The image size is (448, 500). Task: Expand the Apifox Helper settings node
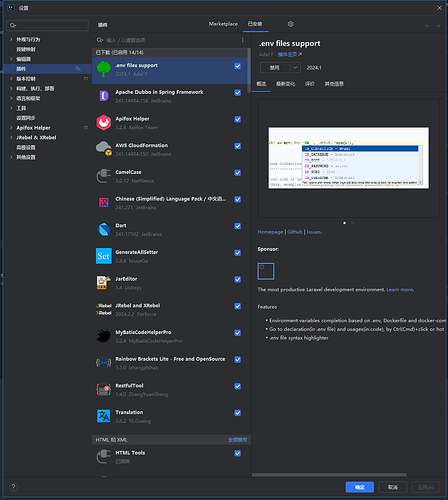[x=11, y=128]
